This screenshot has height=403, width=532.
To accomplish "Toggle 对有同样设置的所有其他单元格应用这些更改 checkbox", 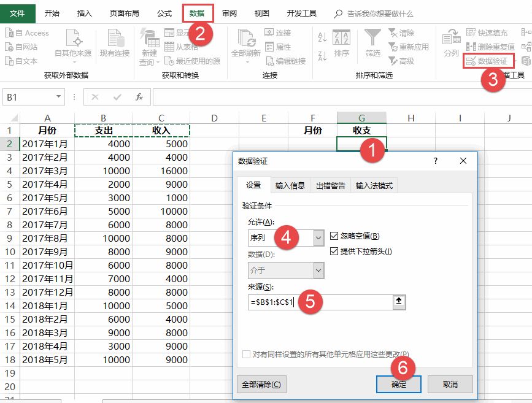I will (246, 354).
